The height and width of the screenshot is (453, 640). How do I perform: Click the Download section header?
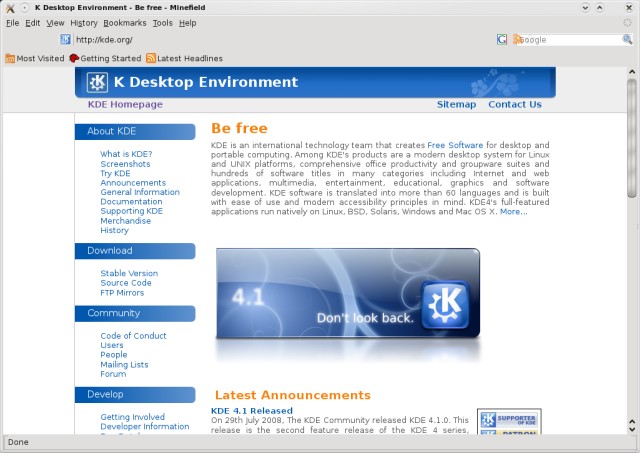point(135,251)
